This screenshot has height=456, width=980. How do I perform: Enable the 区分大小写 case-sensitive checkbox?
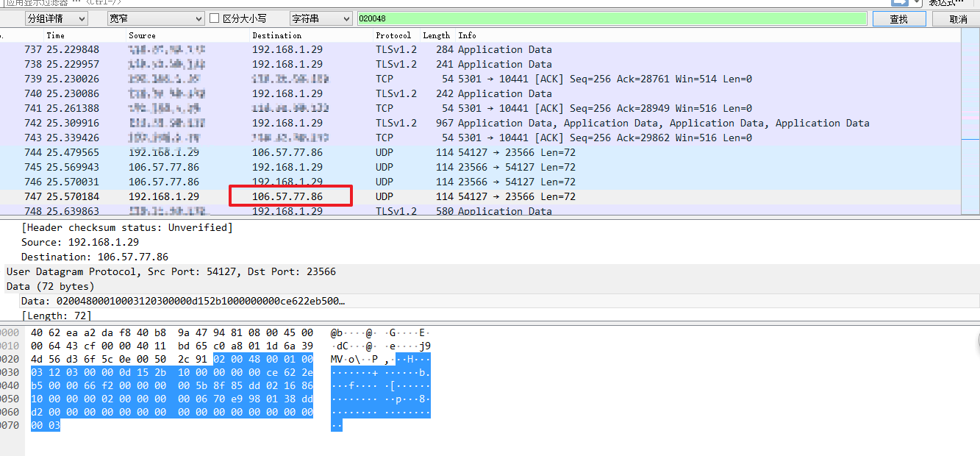pyautogui.click(x=215, y=18)
